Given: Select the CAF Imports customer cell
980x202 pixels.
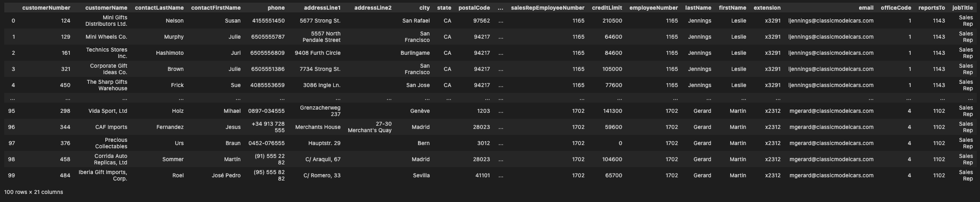Looking at the screenshot, I should [112, 127].
